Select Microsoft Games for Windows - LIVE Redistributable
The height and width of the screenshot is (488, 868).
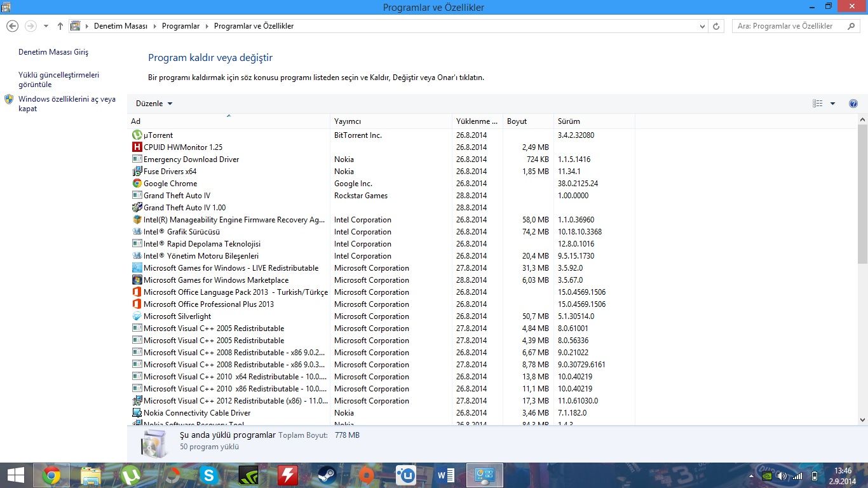(383, 268)
